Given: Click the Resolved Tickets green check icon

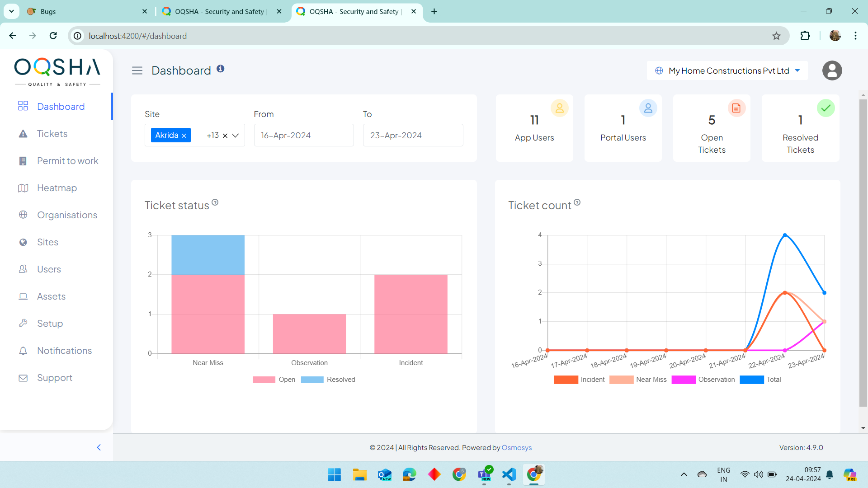Looking at the screenshot, I should coord(826,108).
